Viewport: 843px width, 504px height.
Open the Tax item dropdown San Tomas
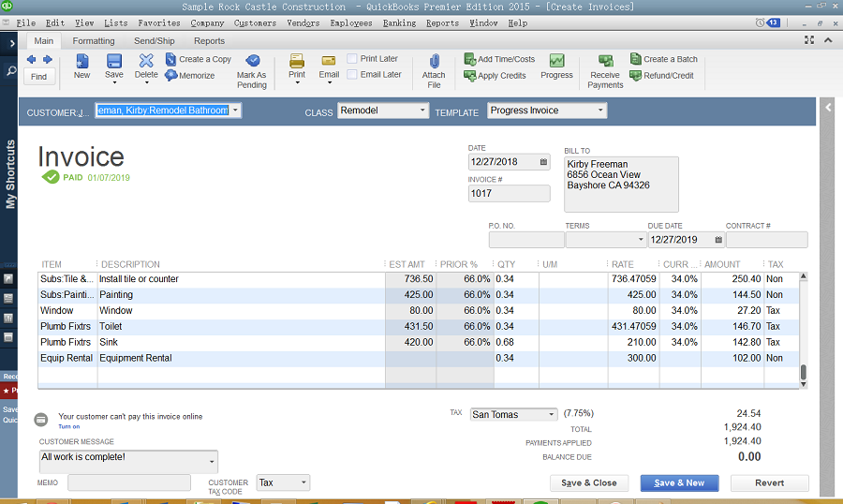551,415
